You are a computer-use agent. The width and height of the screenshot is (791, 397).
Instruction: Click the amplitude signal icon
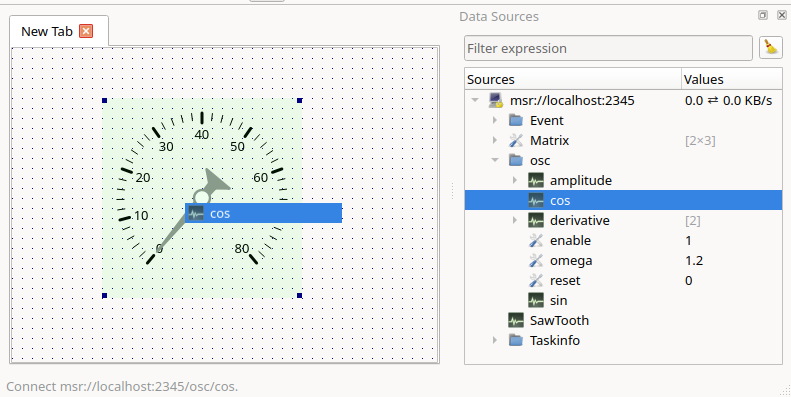point(536,180)
